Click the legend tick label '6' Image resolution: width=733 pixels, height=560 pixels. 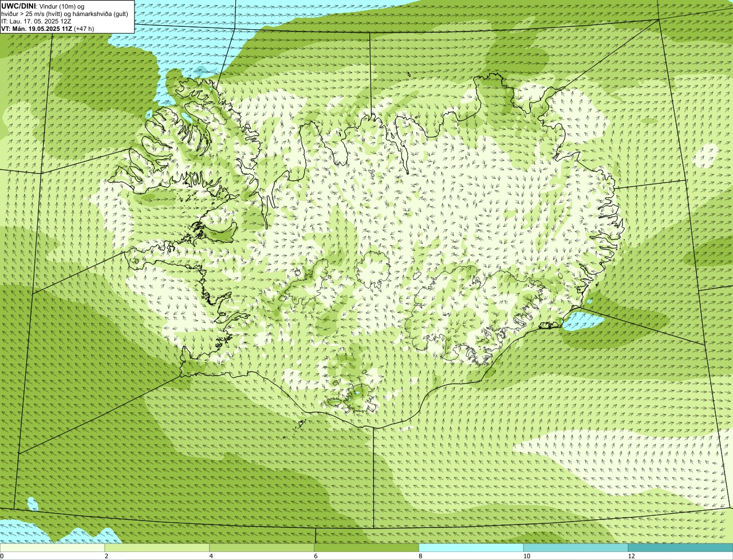[316, 556]
